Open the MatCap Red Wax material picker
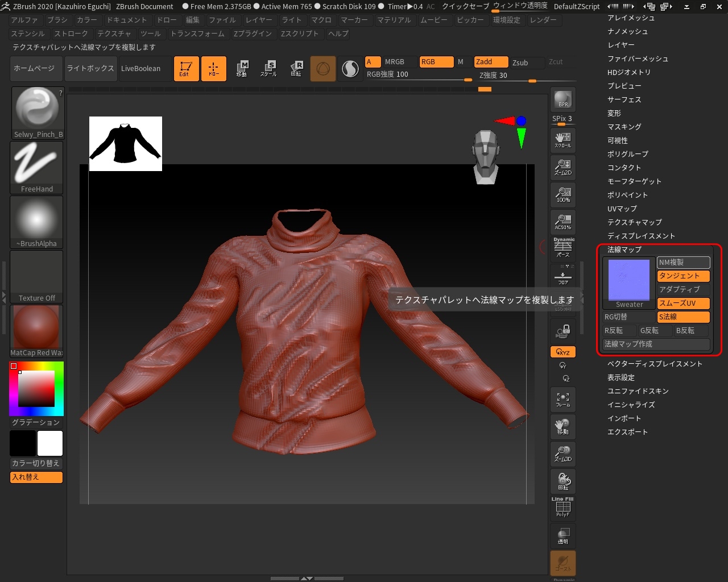The width and height of the screenshot is (728, 582). [37, 331]
